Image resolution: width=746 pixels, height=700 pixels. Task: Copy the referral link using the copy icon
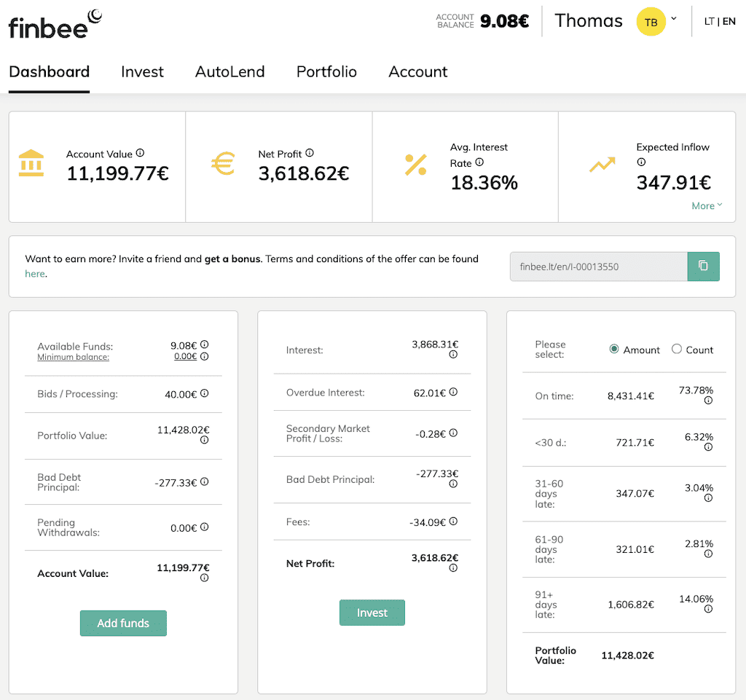pyautogui.click(x=703, y=267)
